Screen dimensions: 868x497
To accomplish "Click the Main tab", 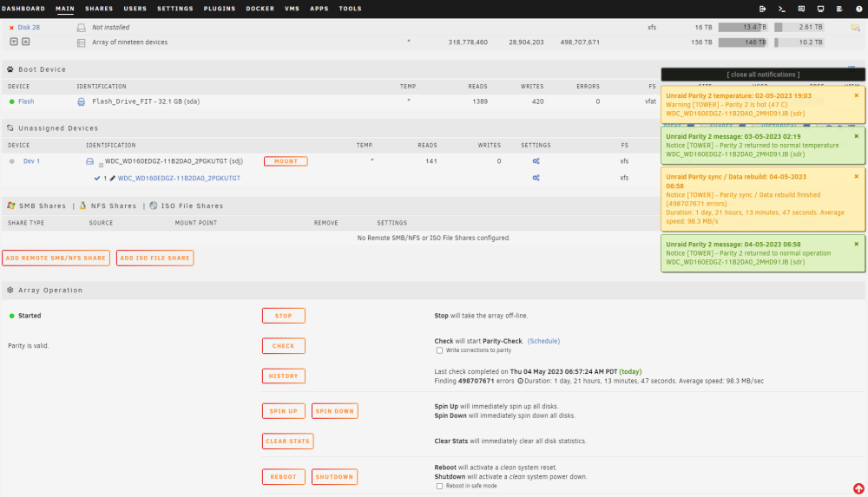I will pyautogui.click(x=65, y=9).
